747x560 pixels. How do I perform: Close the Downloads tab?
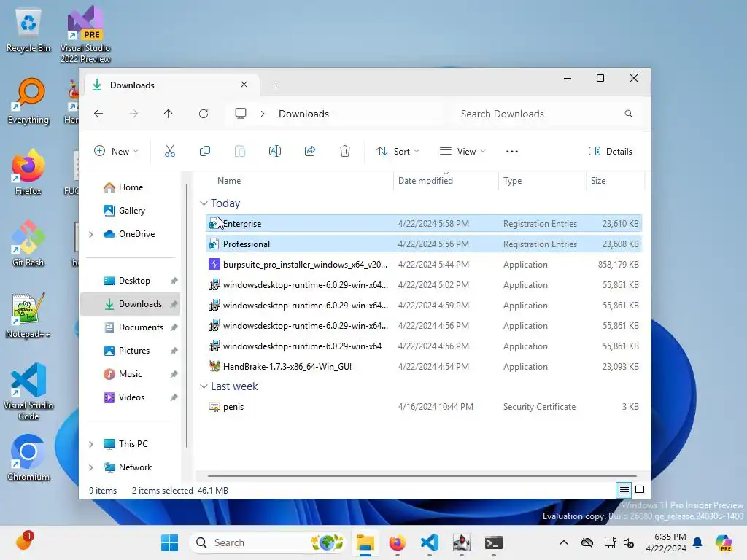pyautogui.click(x=244, y=85)
